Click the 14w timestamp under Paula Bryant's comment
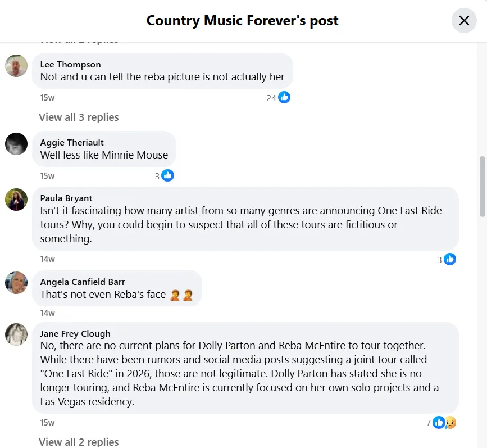The image size is (487, 448). click(47, 259)
